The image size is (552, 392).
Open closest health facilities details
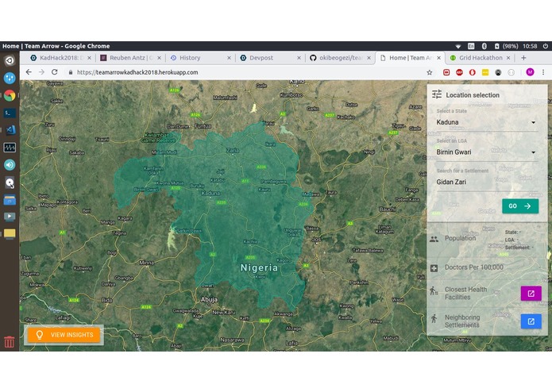(x=531, y=294)
